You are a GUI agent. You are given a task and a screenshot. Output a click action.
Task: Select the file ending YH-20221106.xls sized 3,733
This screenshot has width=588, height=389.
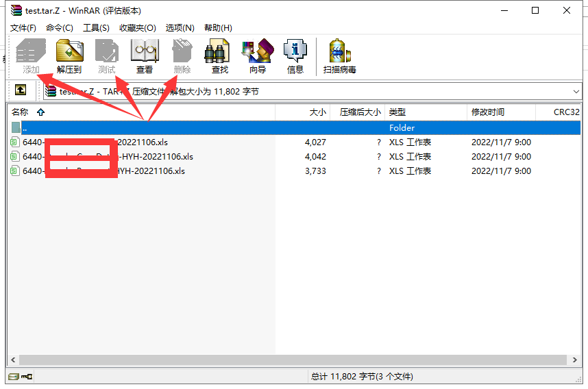pos(104,171)
